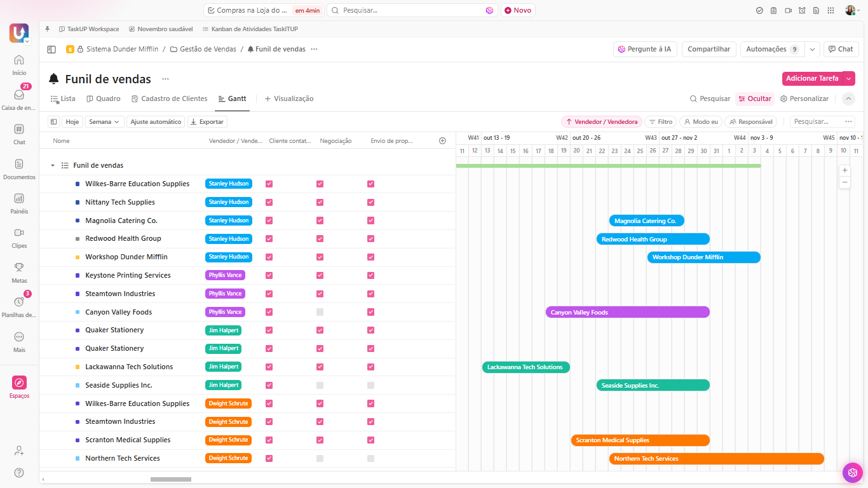The image size is (868, 488).
Task: Switch to Cadastro de Clientes tab
Action: [x=170, y=98]
